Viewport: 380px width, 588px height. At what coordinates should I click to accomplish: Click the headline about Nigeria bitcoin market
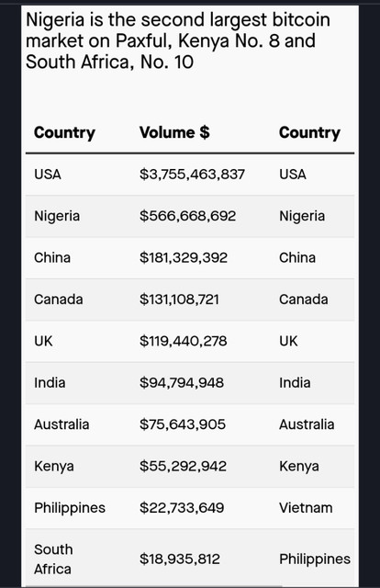click(178, 40)
